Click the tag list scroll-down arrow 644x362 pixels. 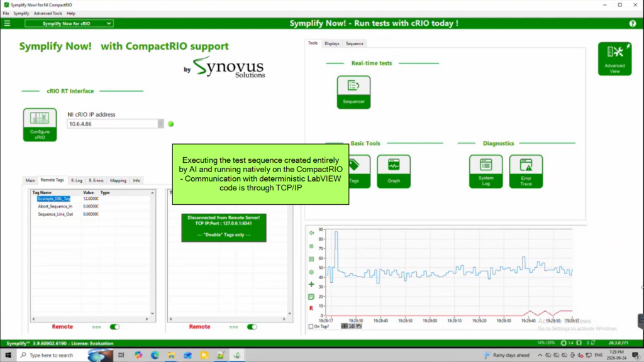[x=152, y=314]
